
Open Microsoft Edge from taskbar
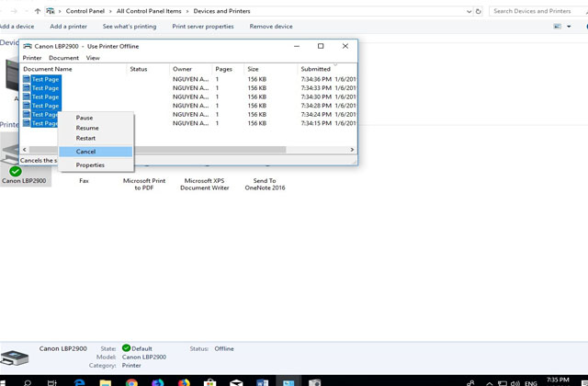80,382
